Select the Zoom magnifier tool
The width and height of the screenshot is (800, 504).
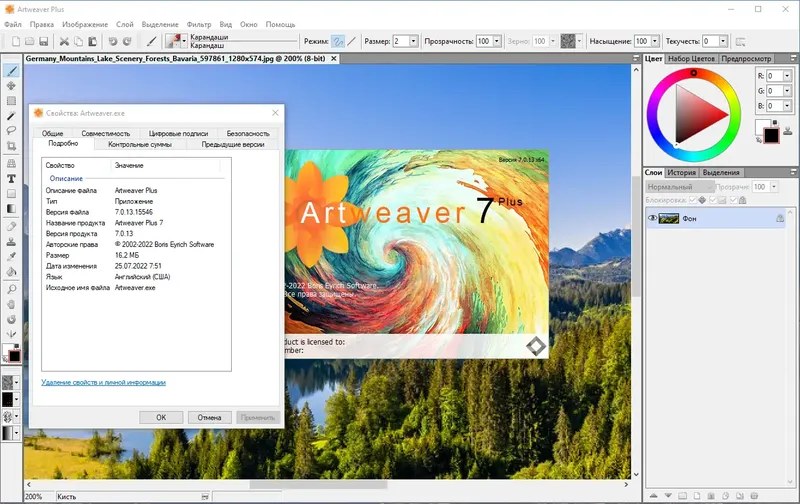click(x=11, y=289)
